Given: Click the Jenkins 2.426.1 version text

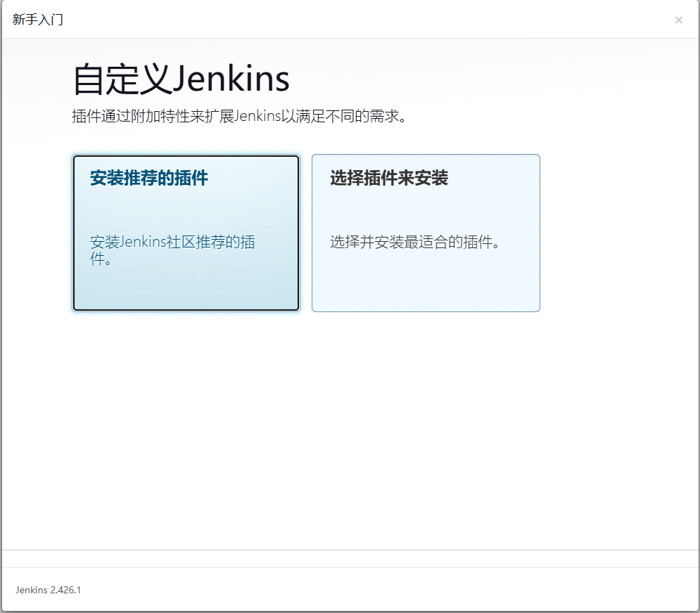Looking at the screenshot, I should pos(49,590).
